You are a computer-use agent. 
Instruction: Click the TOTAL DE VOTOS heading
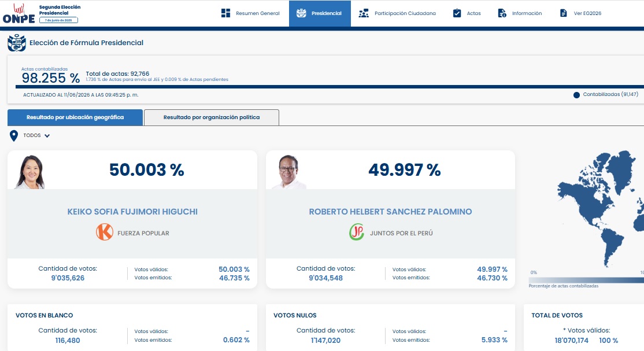click(x=557, y=315)
